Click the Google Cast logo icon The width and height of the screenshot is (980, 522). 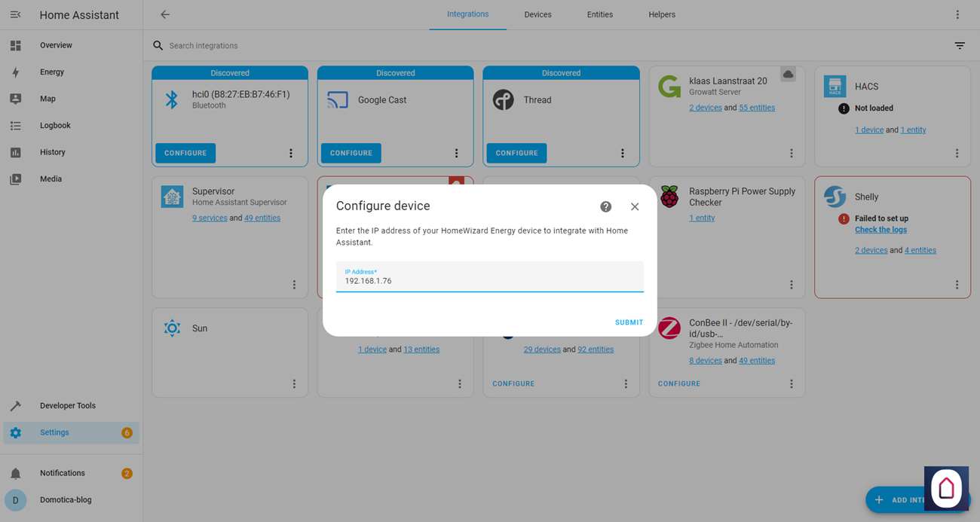coord(337,99)
